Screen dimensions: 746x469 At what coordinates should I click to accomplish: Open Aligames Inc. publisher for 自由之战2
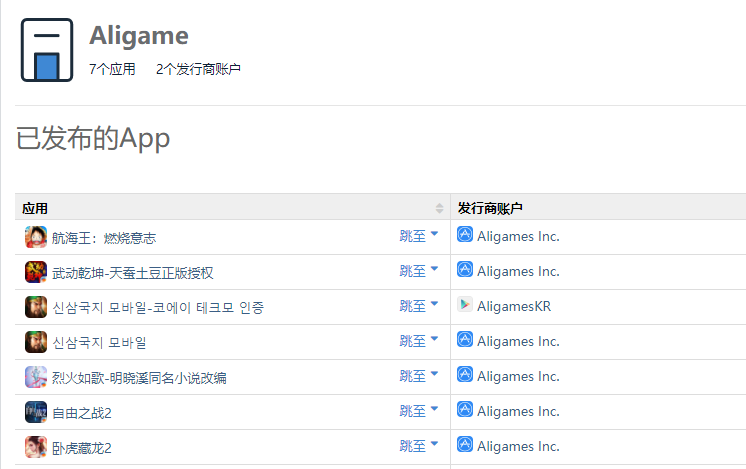518,411
